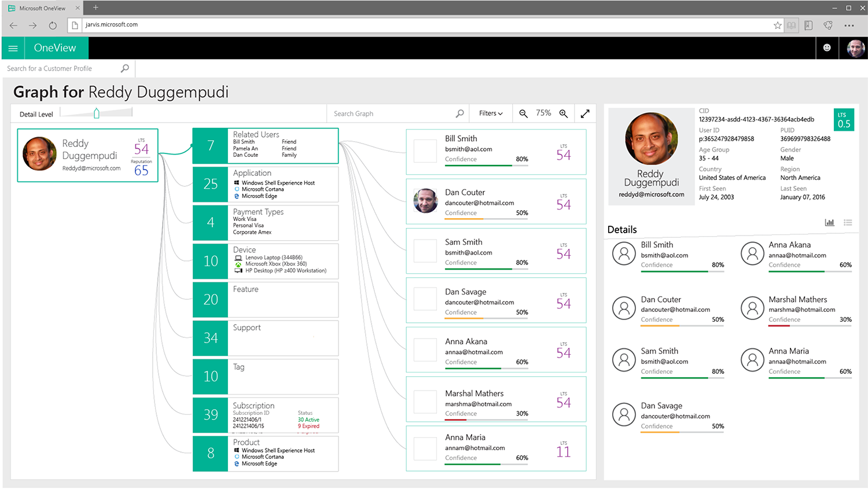
Task: Open the Bill Smith graph card
Action: pos(496,152)
